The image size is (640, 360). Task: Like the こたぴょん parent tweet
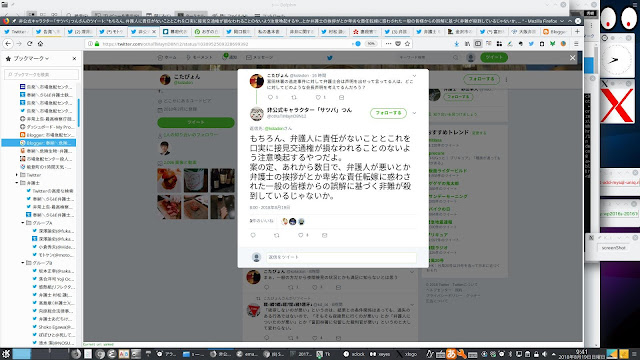click(318, 98)
